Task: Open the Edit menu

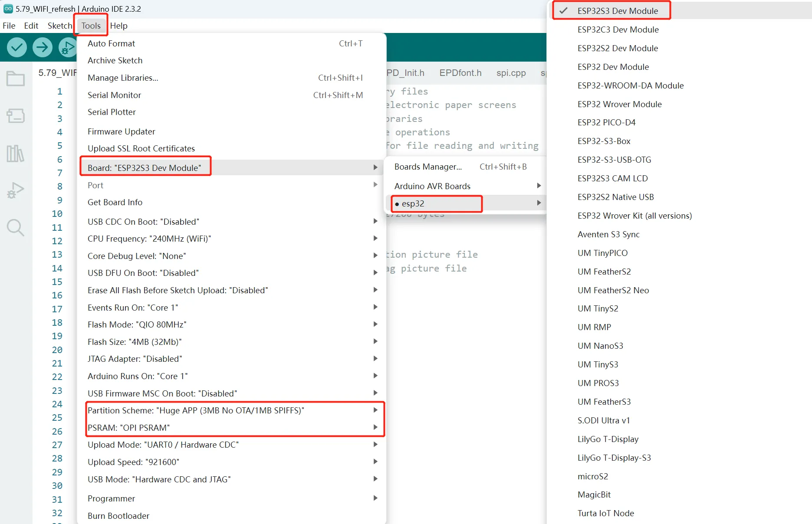Action: (x=31, y=26)
